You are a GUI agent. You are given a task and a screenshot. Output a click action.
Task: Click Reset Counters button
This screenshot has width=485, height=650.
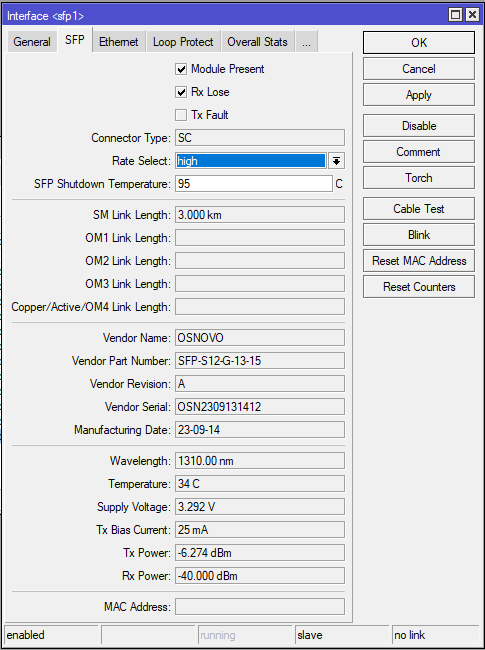click(x=419, y=287)
